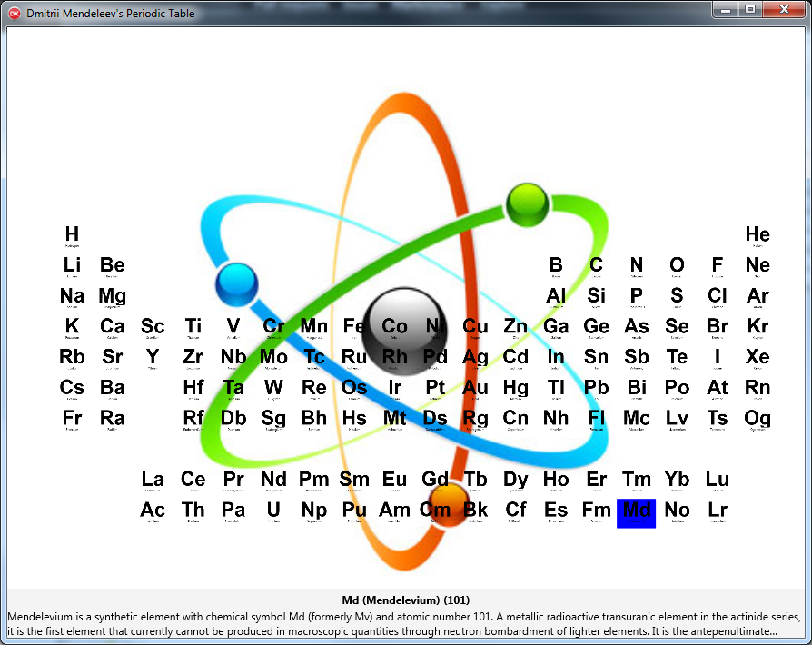Pick the Ti element
Viewport: 812px width, 645px height.
[193, 327]
